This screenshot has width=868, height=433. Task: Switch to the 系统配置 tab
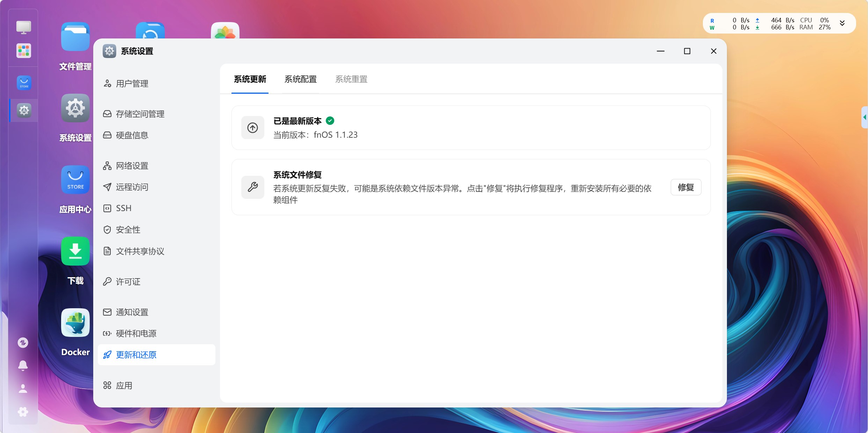[300, 79]
